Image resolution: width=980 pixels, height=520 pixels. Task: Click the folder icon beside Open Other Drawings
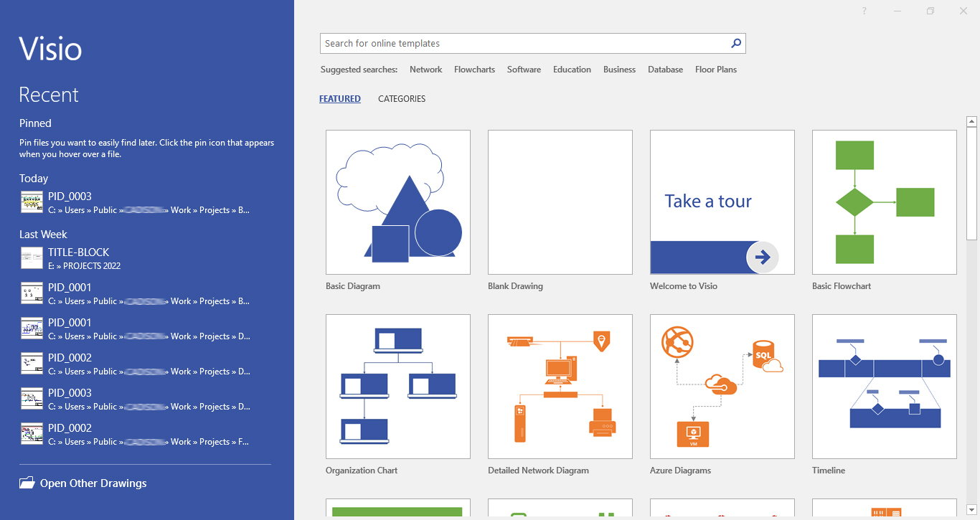27,483
